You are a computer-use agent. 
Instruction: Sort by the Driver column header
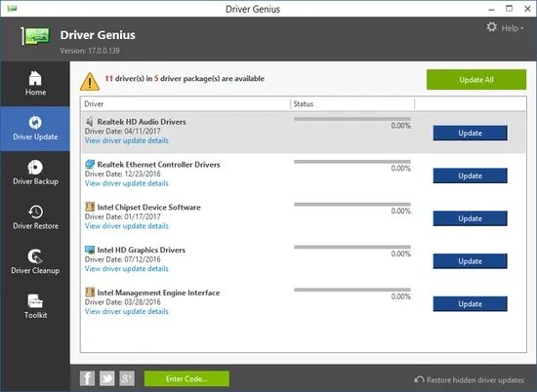coord(186,104)
